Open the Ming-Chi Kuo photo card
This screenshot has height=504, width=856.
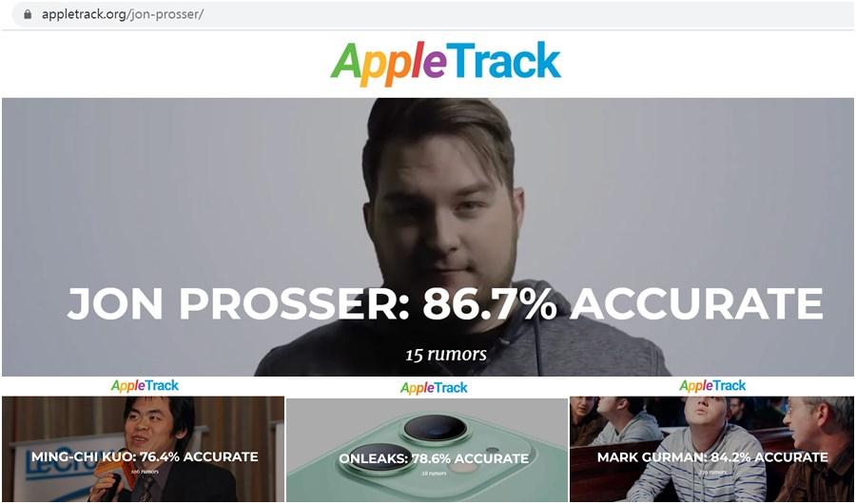click(143, 449)
